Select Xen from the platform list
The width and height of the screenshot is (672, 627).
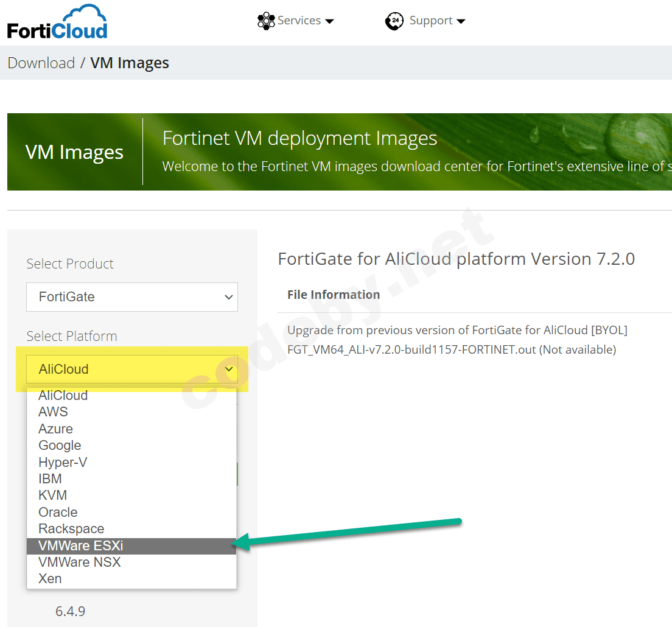pyautogui.click(x=50, y=578)
